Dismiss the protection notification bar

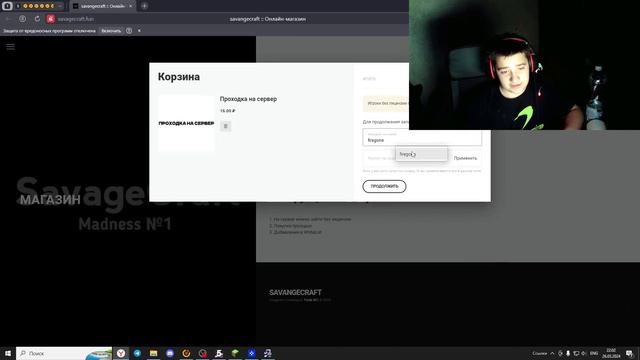point(139,31)
